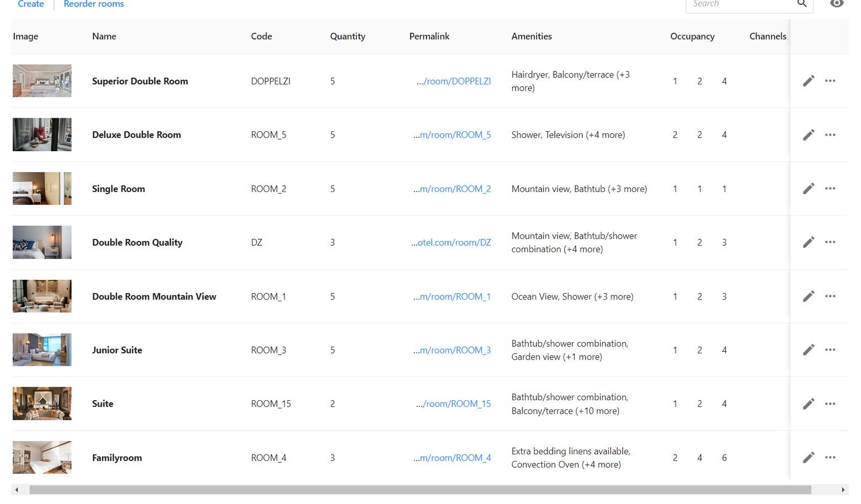Select the Junior Suite name
861x504 pixels.
click(x=117, y=350)
